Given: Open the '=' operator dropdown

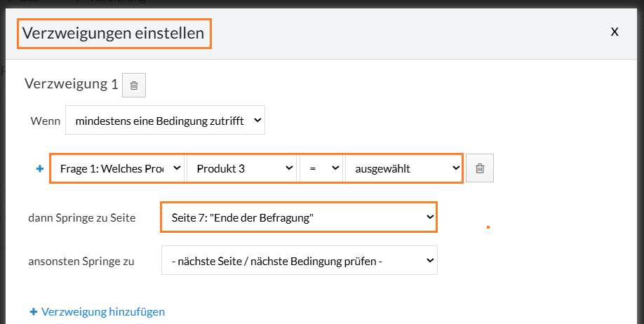Looking at the screenshot, I should point(321,168).
